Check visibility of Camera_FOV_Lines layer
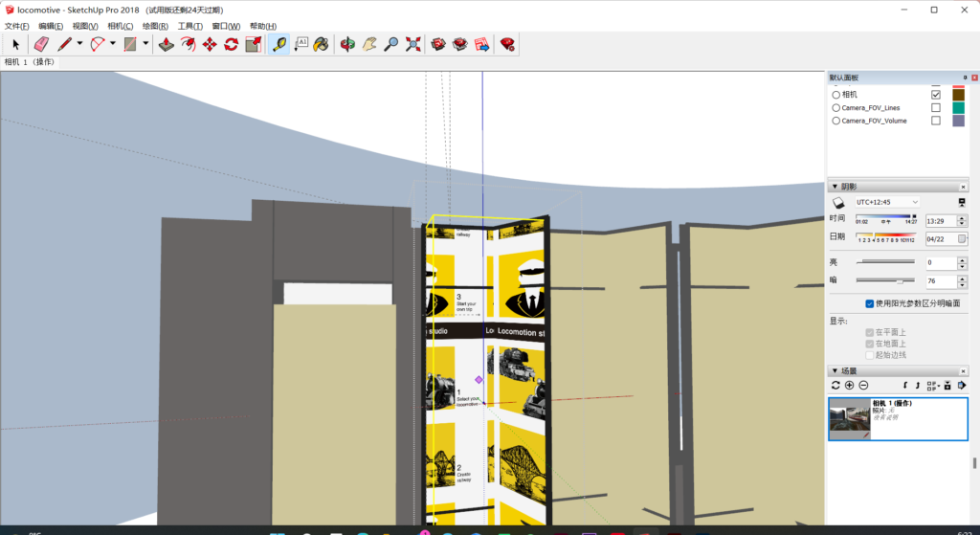The image size is (980, 535). point(936,108)
